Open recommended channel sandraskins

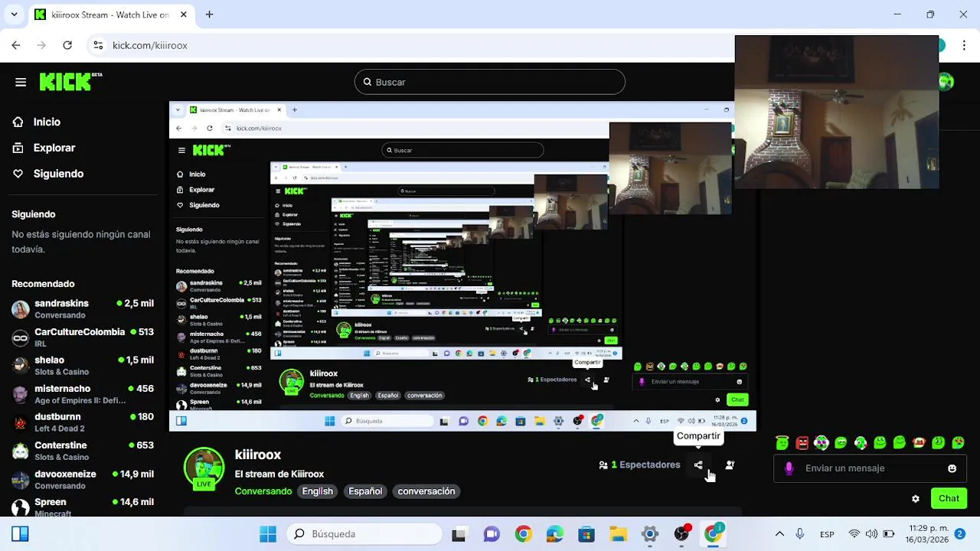point(83,308)
